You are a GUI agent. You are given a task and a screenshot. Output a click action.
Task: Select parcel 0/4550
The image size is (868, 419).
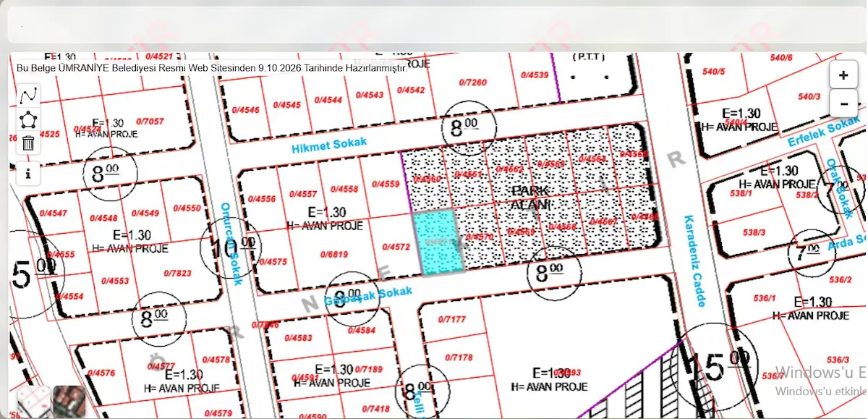click(x=186, y=208)
